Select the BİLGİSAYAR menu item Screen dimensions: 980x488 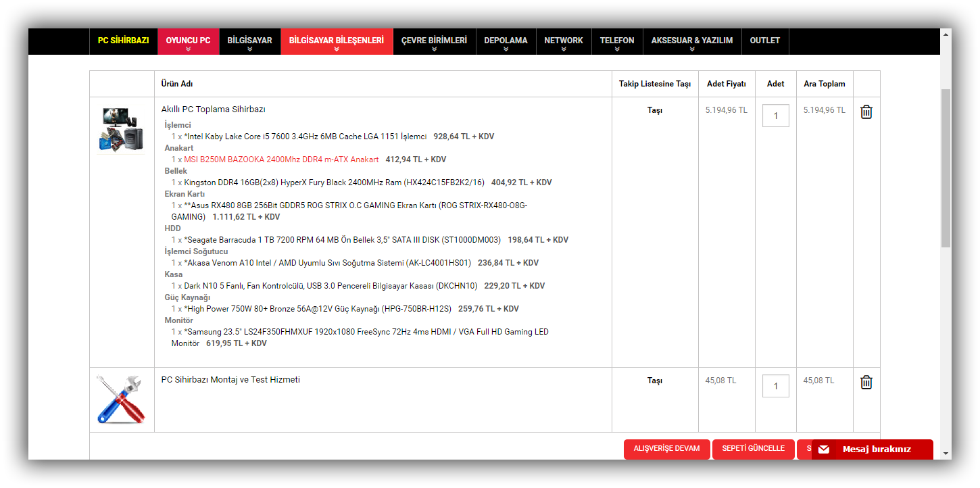click(x=249, y=41)
